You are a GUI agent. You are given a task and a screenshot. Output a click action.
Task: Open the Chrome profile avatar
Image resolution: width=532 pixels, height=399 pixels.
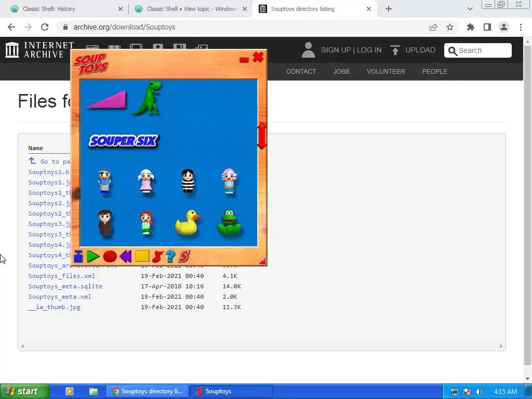[x=504, y=27]
